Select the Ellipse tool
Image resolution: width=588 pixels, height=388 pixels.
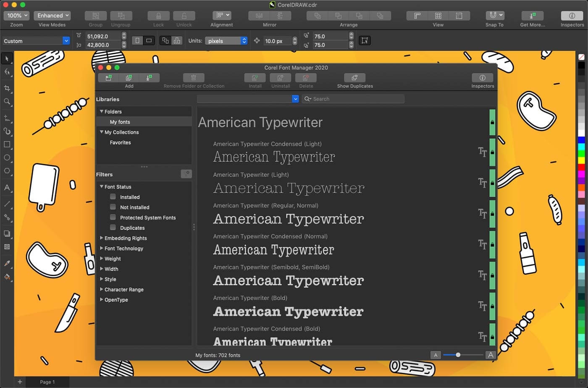click(x=7, y=158)
